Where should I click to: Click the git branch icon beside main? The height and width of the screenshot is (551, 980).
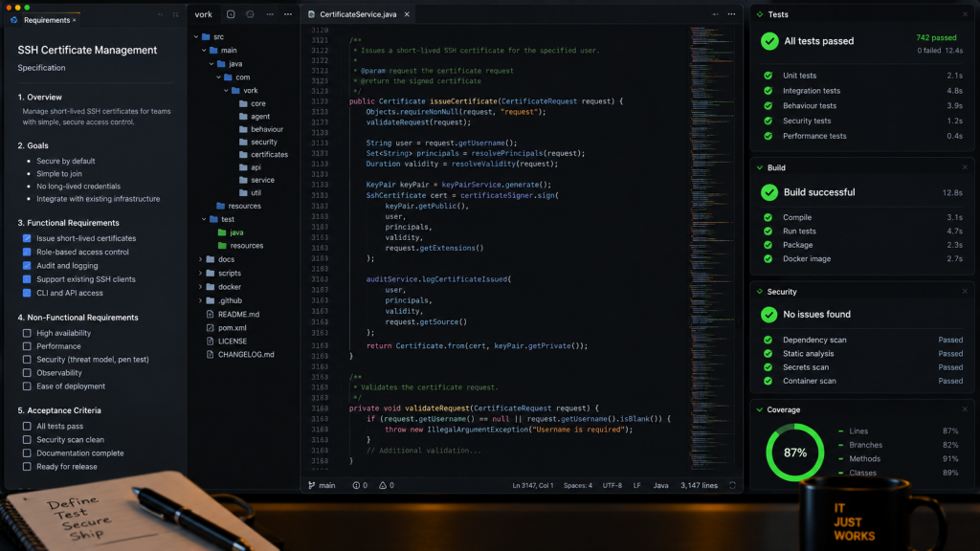(x=311, y=485)
